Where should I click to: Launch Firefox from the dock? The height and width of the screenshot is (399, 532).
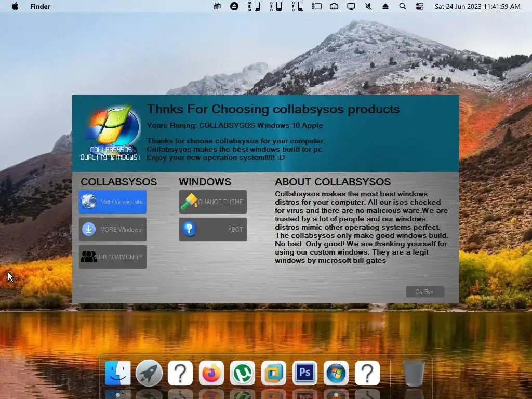click(x=211, y=373)
